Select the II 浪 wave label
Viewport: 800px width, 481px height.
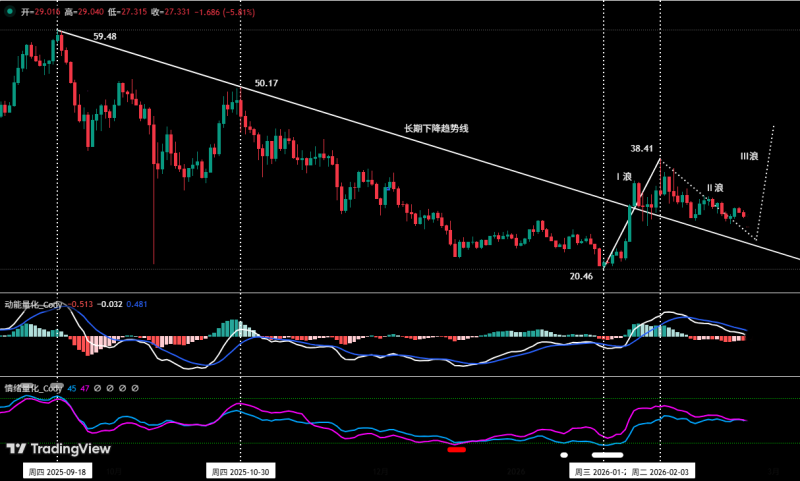(x=716, y=188)
